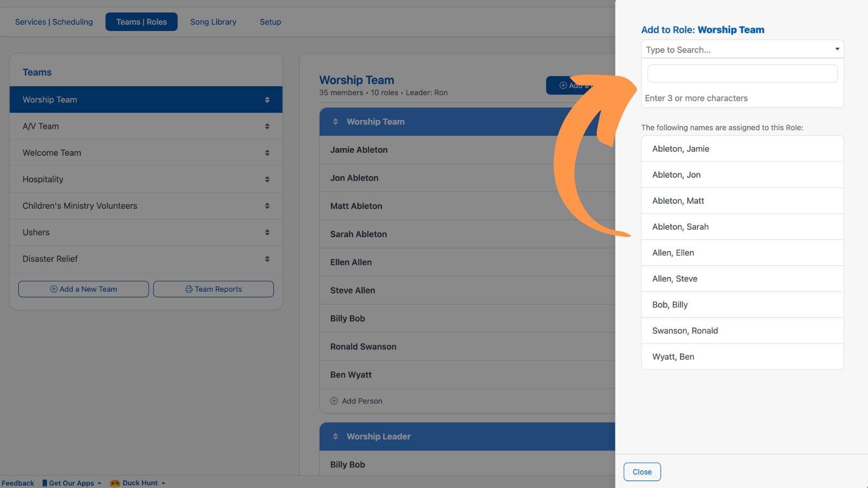This screenshot has height=488, width=868.
Task: Select Swanson, Ronald in assigned names
Action: click(x=742, y=331)
